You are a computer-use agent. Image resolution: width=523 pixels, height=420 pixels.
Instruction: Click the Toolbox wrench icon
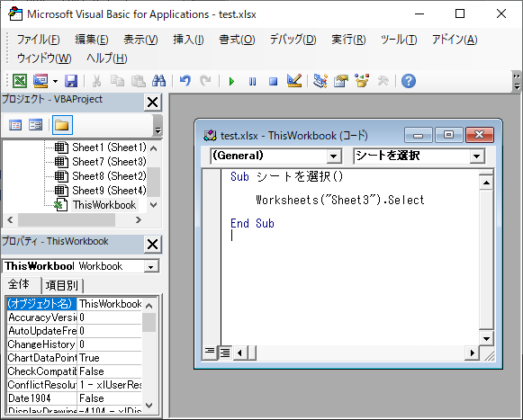pos(383,81)
